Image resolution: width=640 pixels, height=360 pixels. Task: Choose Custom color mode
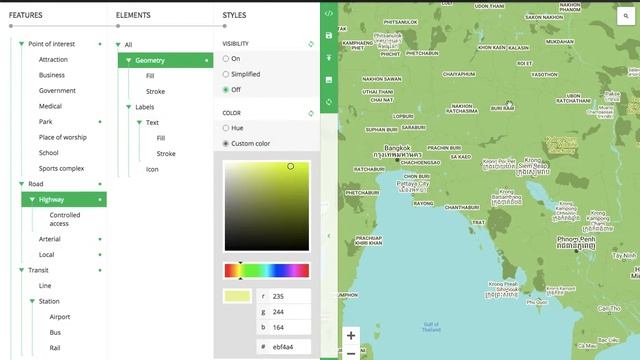coord(226,144)
